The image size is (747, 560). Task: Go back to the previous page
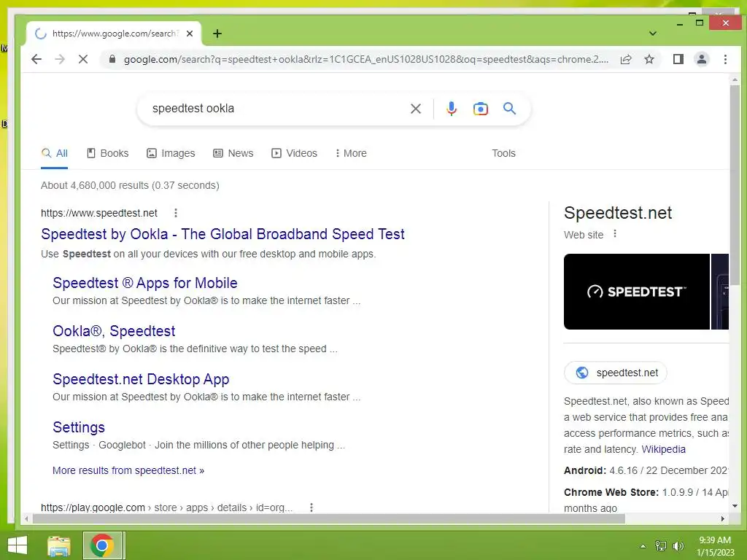[36, 59]
